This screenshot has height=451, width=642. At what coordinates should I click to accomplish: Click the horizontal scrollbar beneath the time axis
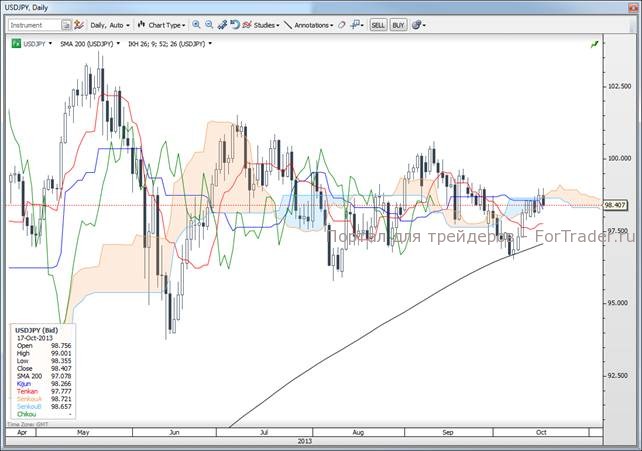[300, 446]
